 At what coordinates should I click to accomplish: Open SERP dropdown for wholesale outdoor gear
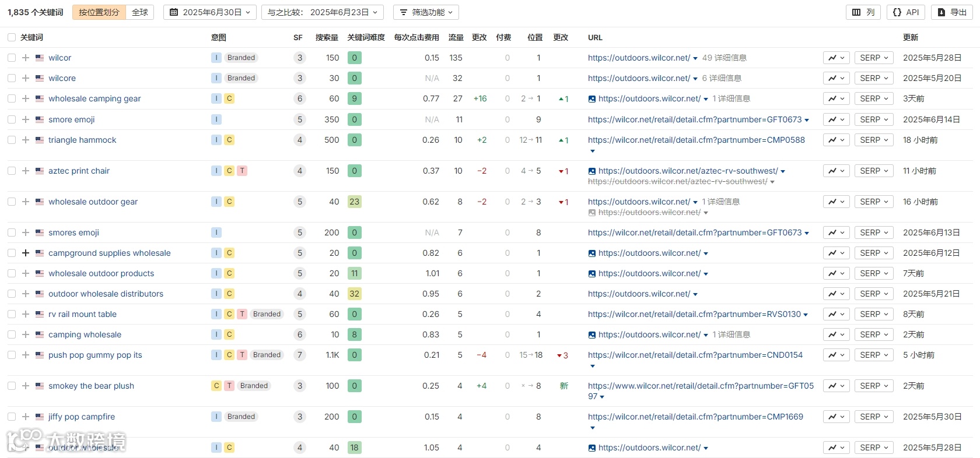click(874, 202)
